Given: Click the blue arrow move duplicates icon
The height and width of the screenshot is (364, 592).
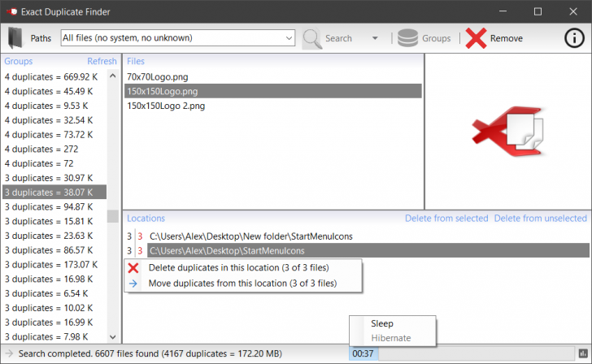Looking at the screenshot, I should (133, 284).
